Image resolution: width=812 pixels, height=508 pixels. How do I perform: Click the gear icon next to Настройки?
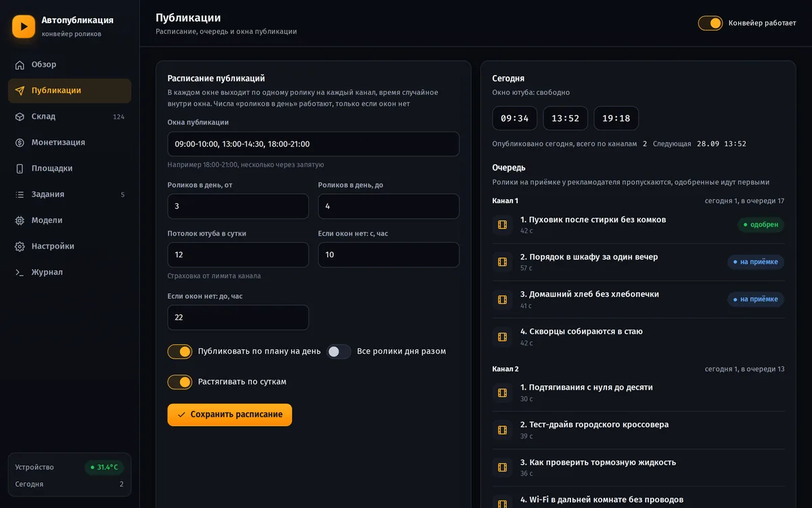pyautogui.click(x=20, y=247)
